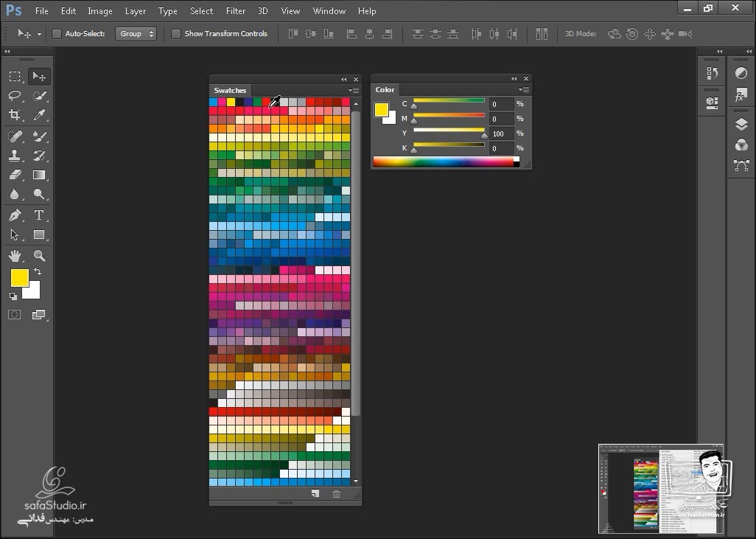
Task: Delete swatch using trash icon
Action: (x=337, y=493)
